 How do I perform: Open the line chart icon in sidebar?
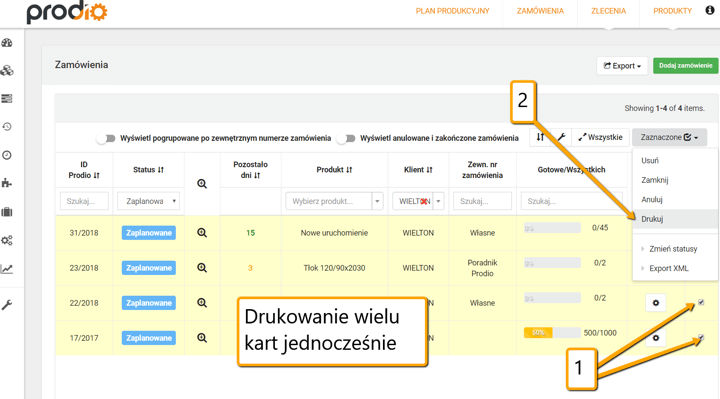pyautogui.click(x=7, y=269)
